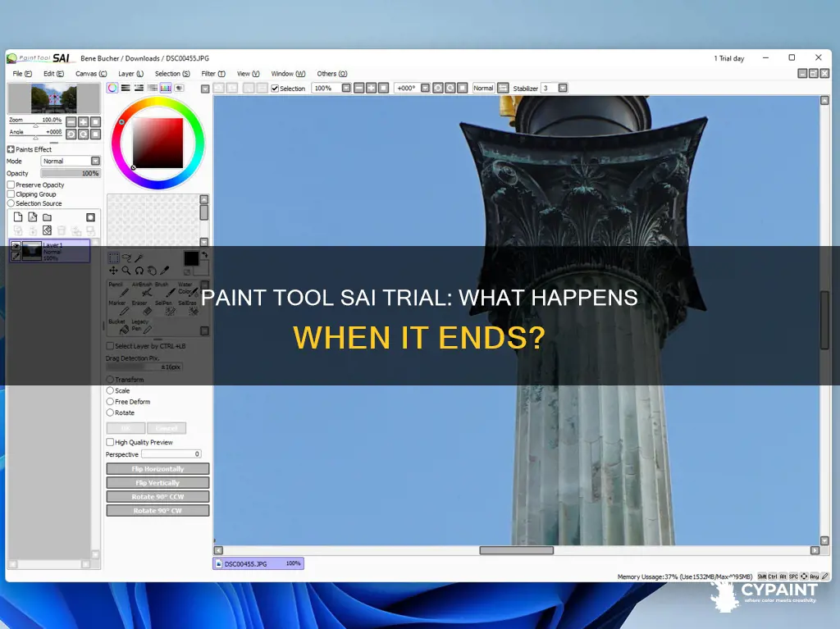Enable Clipping Group
Viewport: 840px width, 629px height.
click(x=11, y=194)
